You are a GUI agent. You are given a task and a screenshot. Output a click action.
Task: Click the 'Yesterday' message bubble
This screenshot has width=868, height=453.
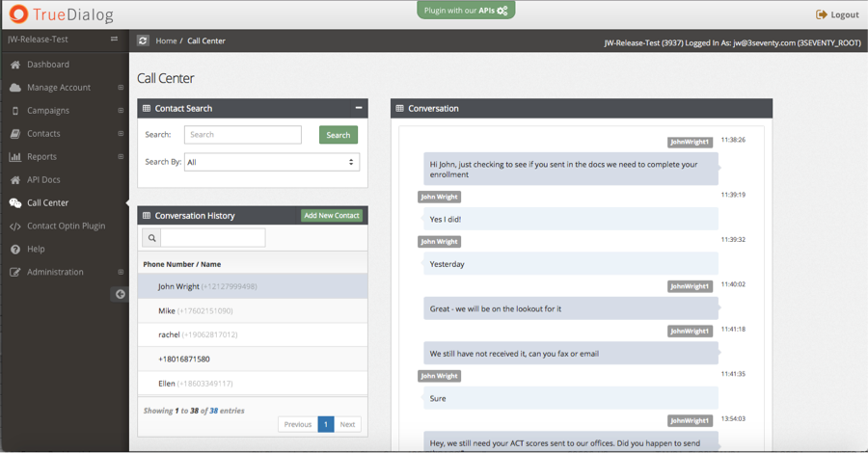click(571, 264)
